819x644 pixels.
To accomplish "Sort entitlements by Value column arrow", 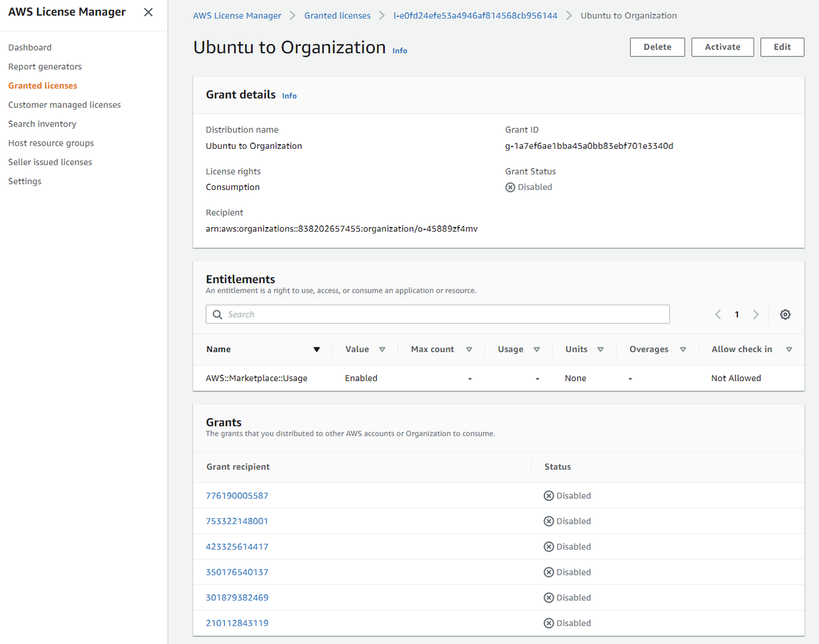I will [x=383, y=350].
